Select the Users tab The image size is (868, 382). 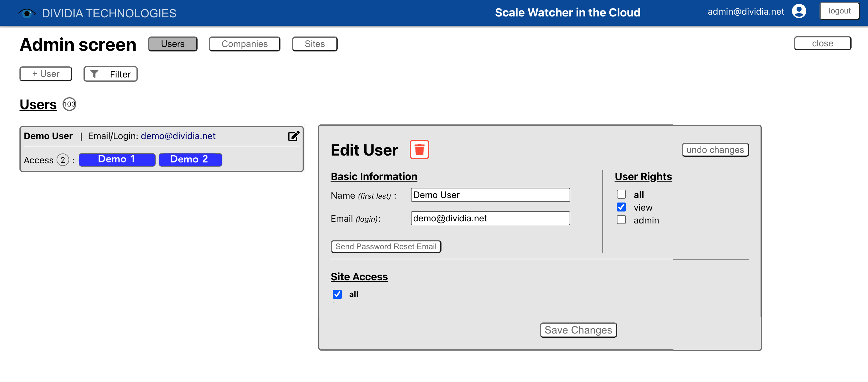pyautogui.click(x=172, y=44)
